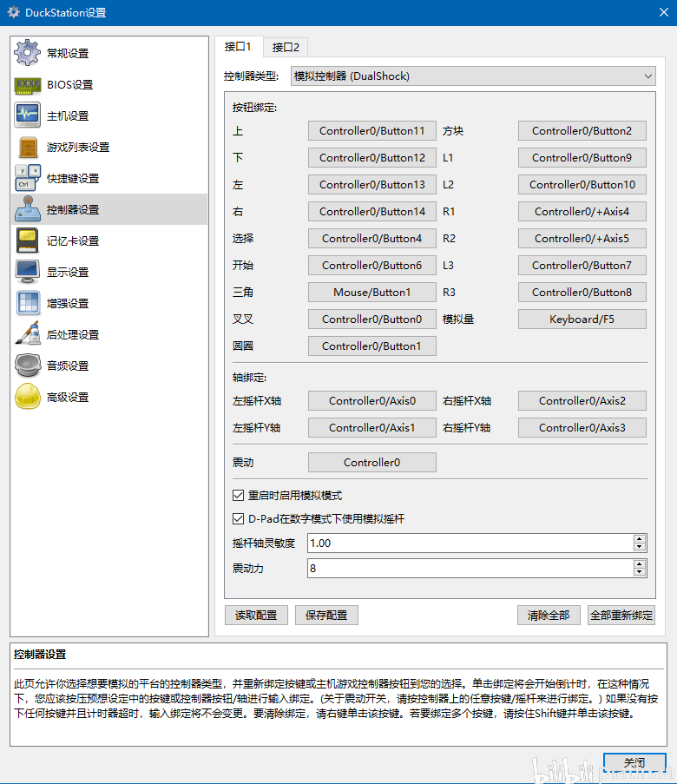
Task: Rebind 方块 binding Controller0/Button2
Action: click(582, 130)
